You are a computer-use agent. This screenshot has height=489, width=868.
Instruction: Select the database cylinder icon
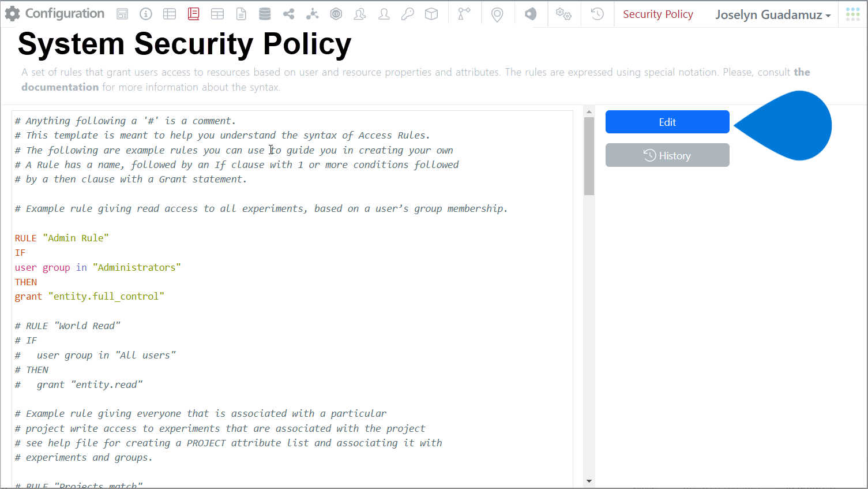pyautogui.click(x=265, y=14)
